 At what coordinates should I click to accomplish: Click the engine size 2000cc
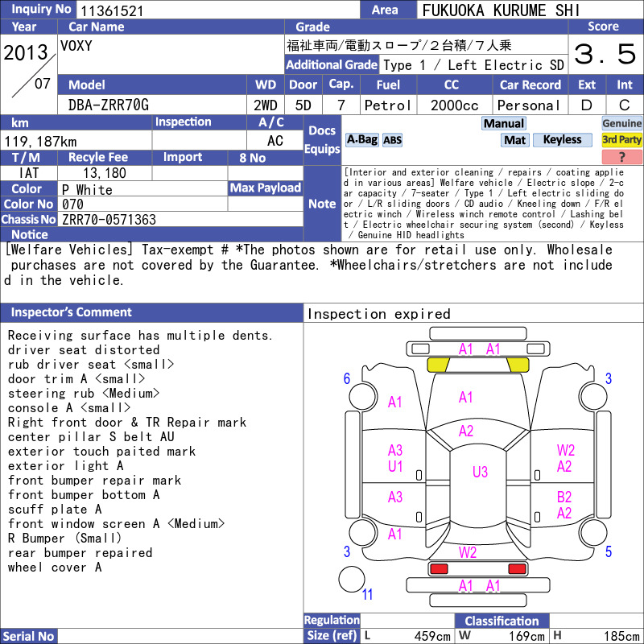click(x=455, y=105)
